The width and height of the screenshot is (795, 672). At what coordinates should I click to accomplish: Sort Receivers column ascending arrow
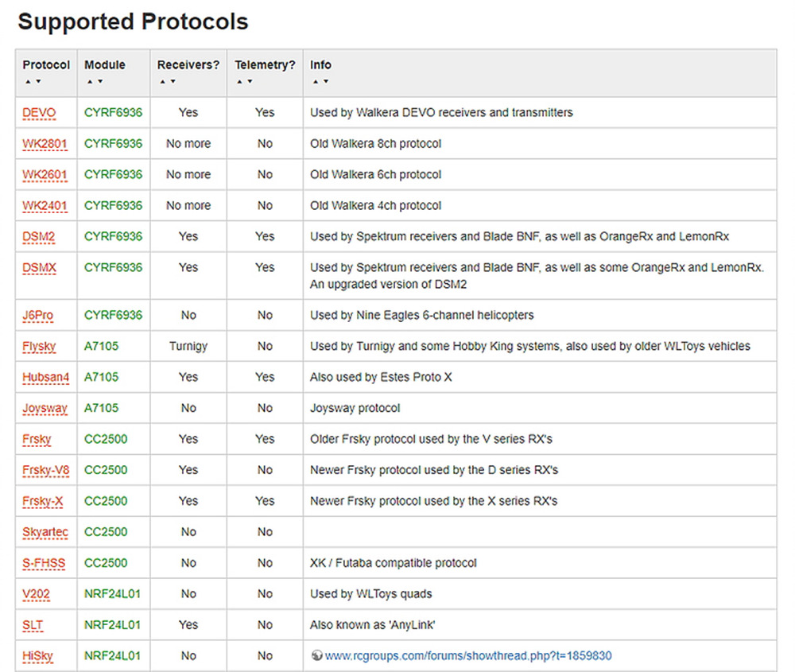click(x=162, y=81)
